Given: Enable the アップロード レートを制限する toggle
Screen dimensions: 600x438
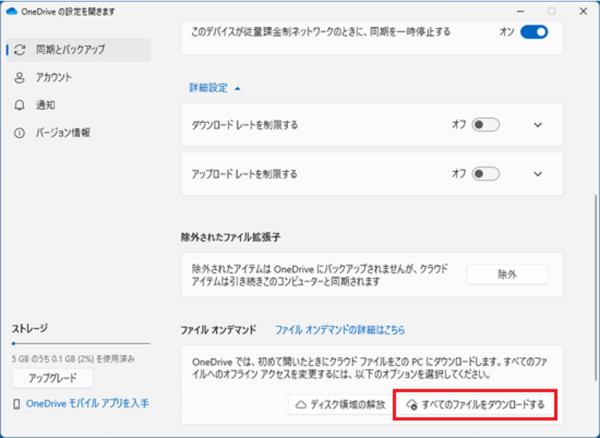Looking at the screenshot, I should point(486,173).
